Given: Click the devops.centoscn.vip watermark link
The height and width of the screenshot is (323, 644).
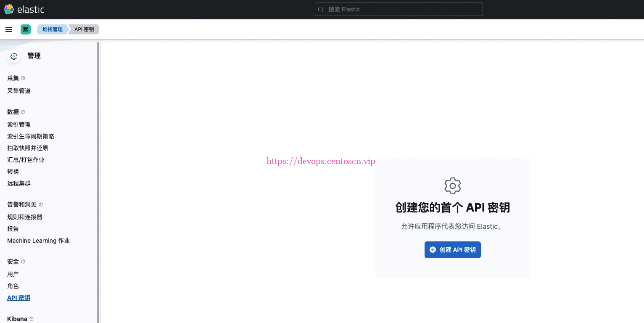Looking at the screenshot, I should [x=321, y=161].
